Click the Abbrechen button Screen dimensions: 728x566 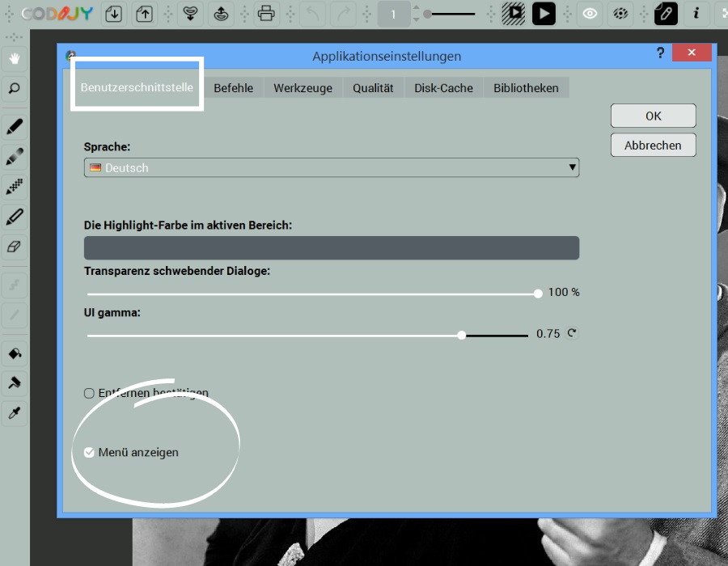pyautogui.click(x=654, y=145)
